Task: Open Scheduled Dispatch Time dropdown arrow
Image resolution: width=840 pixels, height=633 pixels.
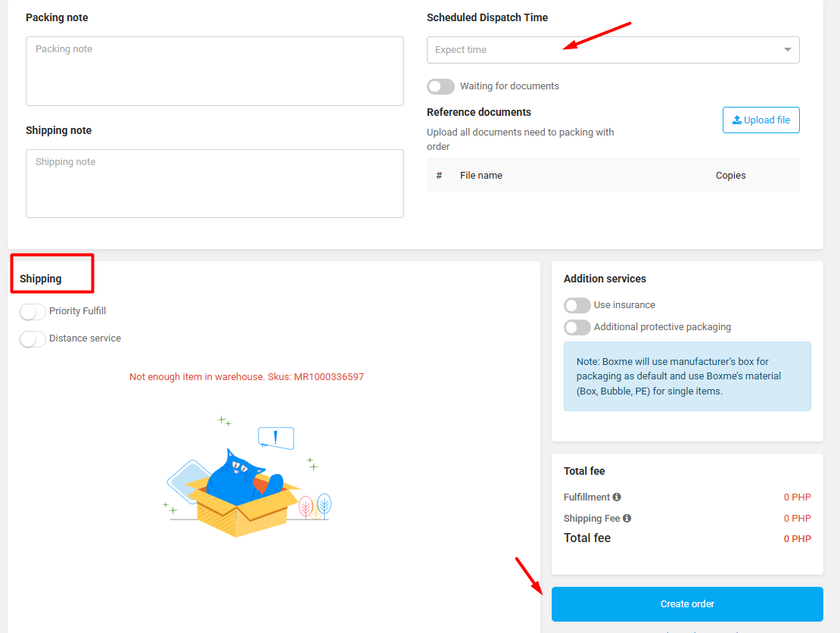Action: 787,50
